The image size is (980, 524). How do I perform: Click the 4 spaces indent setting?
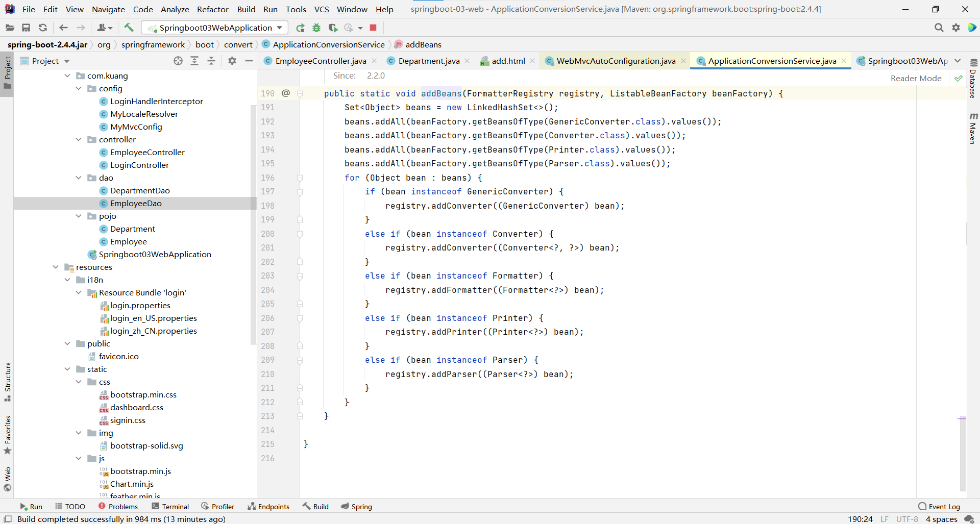[x=941, y=519]
